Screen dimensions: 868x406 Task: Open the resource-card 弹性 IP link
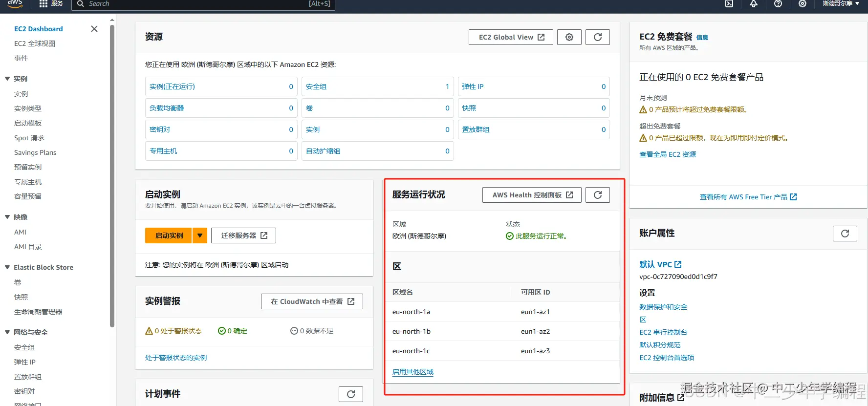473,86
